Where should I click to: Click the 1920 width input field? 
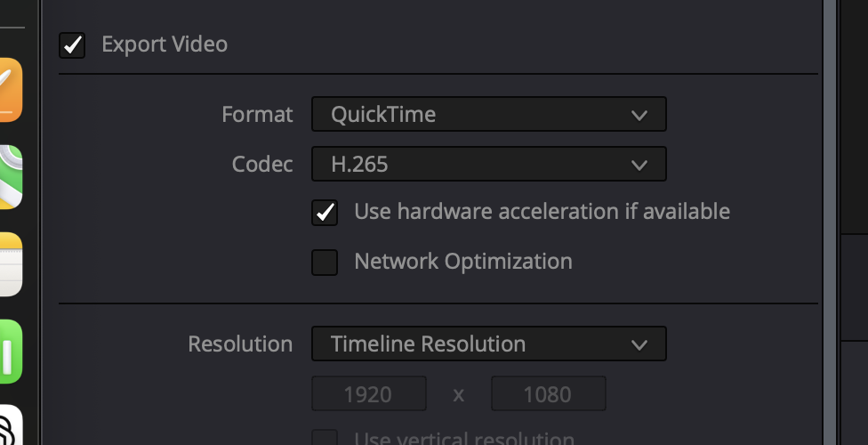point(369,394)
